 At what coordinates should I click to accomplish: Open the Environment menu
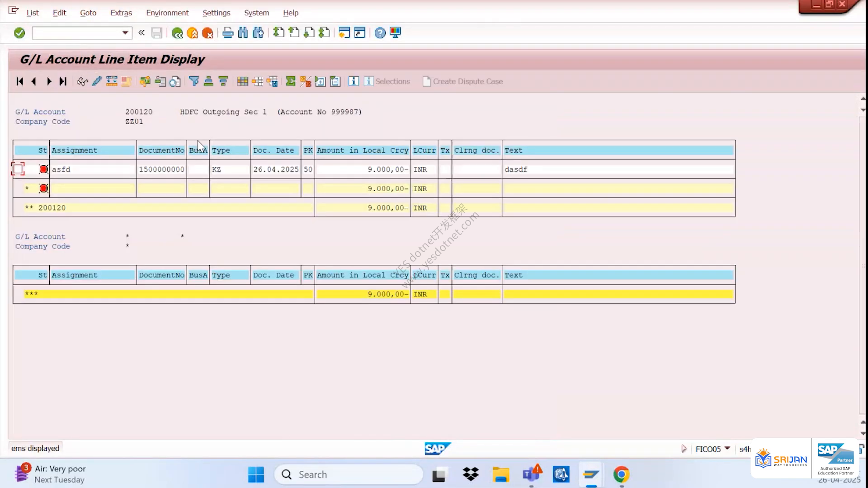(167, 13)
